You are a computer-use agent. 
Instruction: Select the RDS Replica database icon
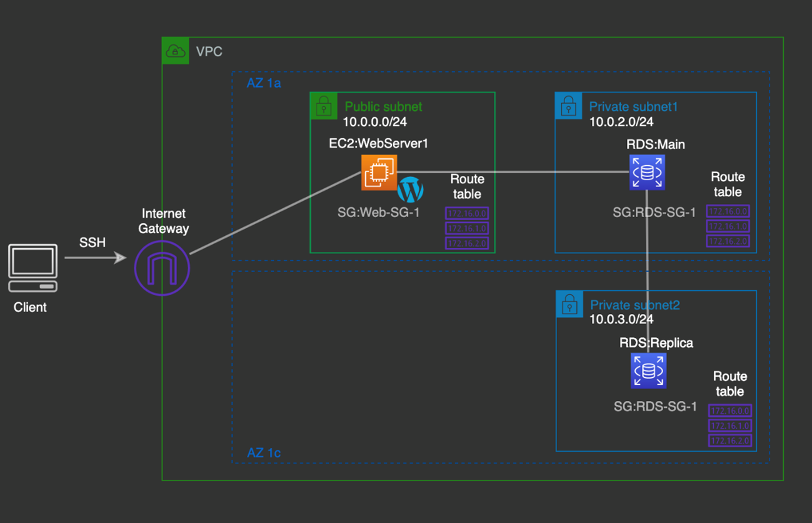[648, 370]
